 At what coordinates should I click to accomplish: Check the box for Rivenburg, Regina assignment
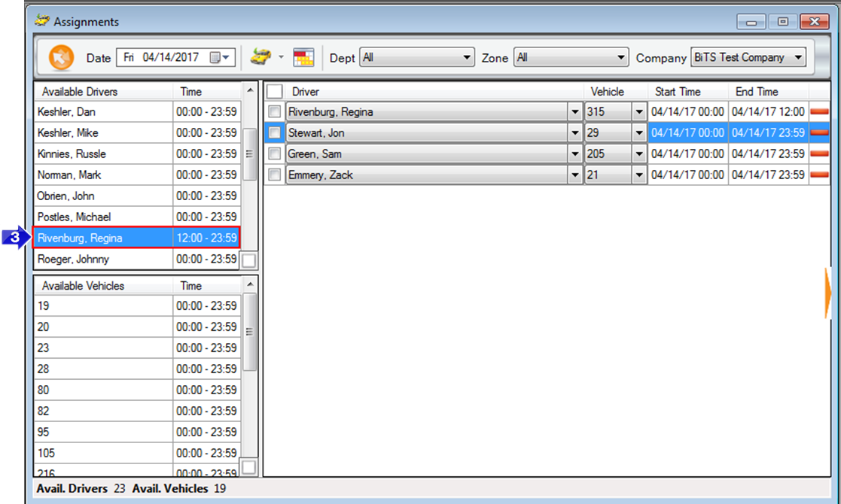pyautogui.click(x=275, y=111)
